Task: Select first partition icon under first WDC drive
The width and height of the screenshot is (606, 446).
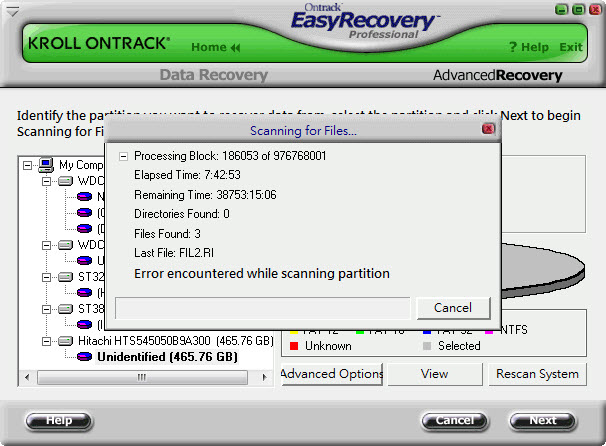Action: point(84,197)
